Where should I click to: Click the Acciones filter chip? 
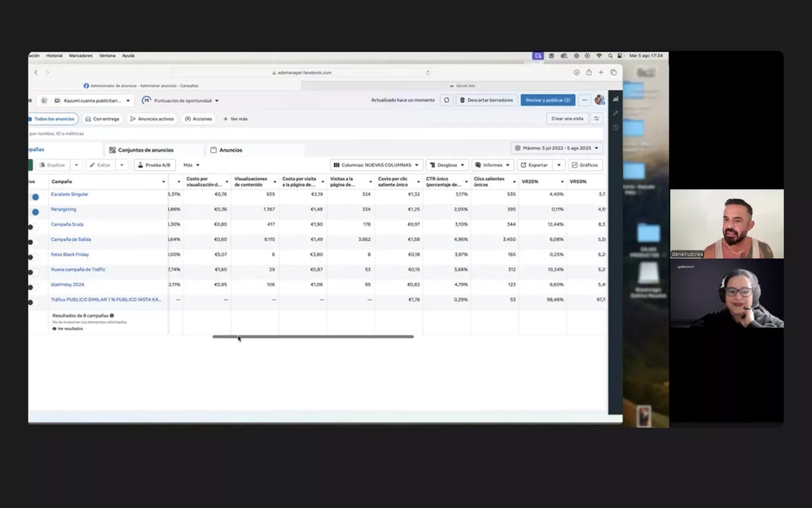click(198, 119)
